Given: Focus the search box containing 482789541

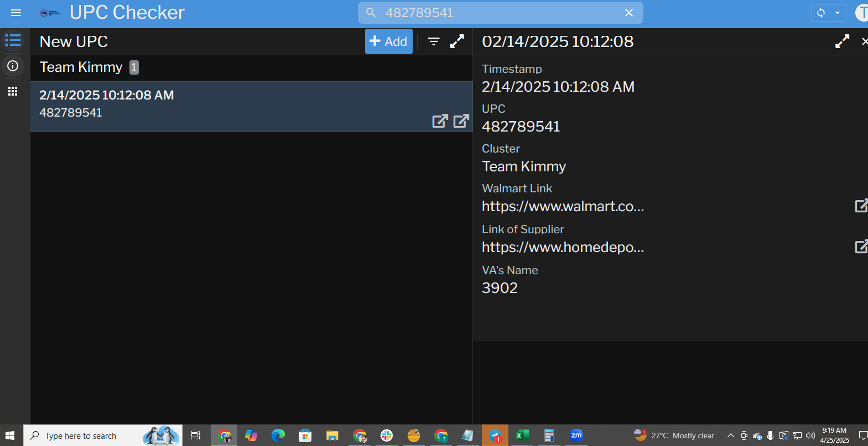Looking at the screenshot, I should pos(500,13).
